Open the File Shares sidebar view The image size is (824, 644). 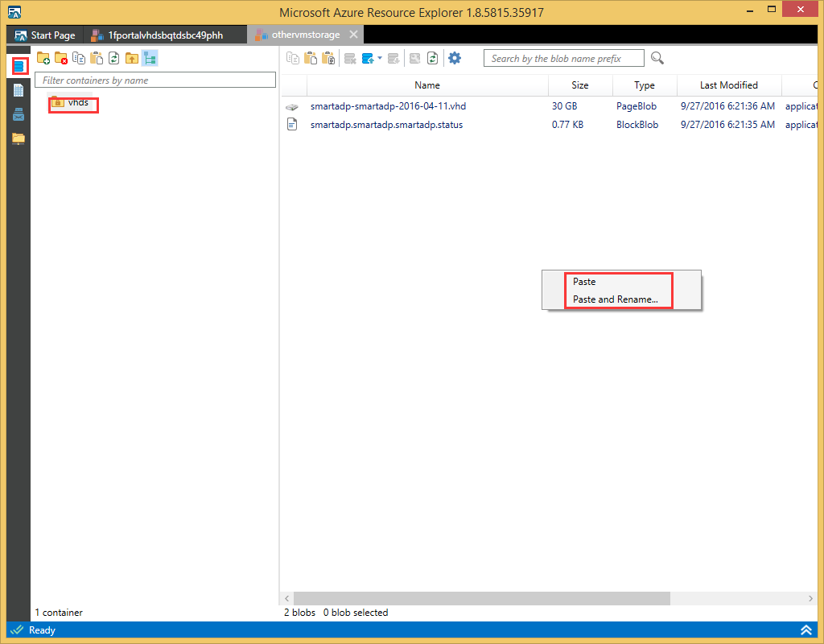click(19, 138)
